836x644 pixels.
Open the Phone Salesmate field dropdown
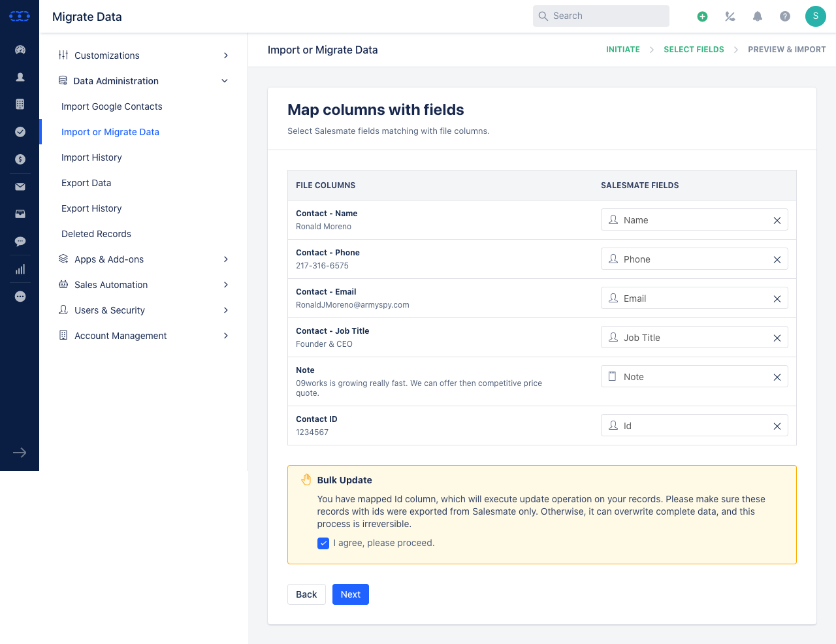click(694, 259)
